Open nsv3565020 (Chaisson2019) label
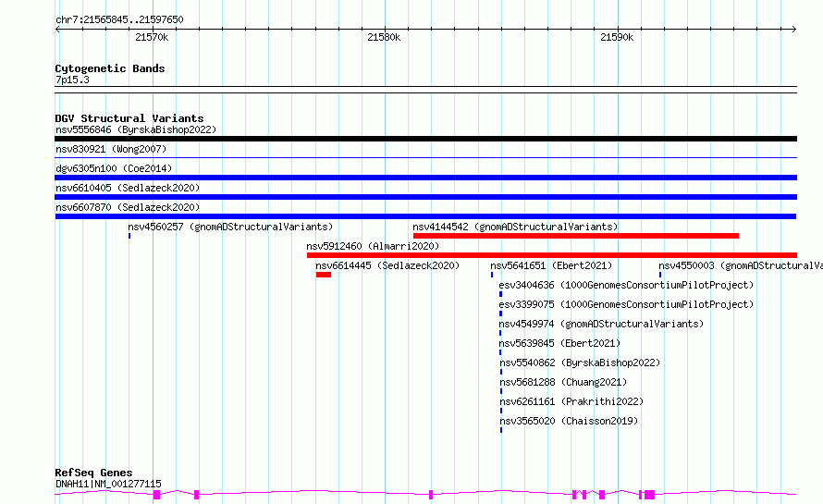The height and width of the screenshot is (504, 823). tap(569, 421)
